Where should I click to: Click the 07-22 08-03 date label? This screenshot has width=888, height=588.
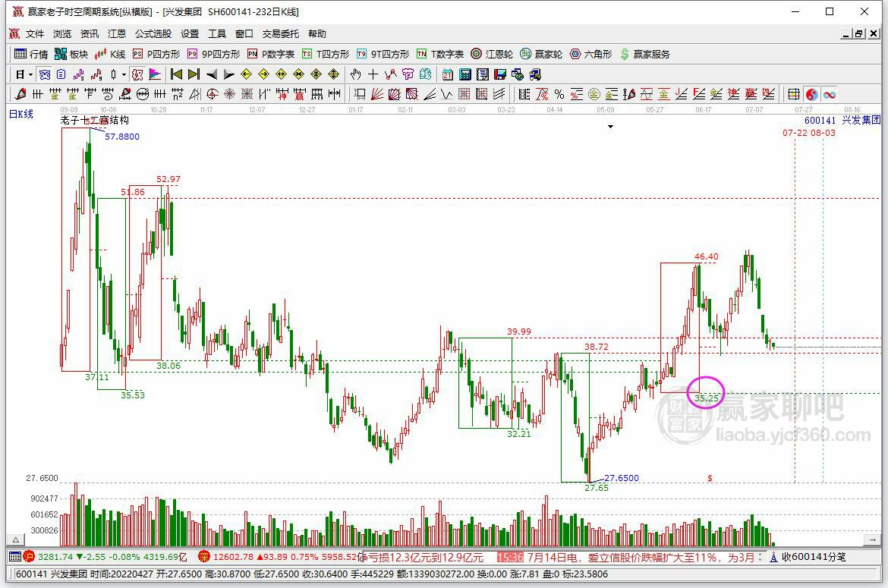point(809,133)
